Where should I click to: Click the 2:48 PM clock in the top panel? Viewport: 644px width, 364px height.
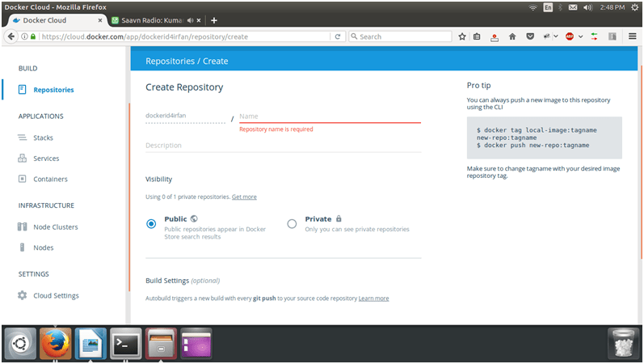612,7
